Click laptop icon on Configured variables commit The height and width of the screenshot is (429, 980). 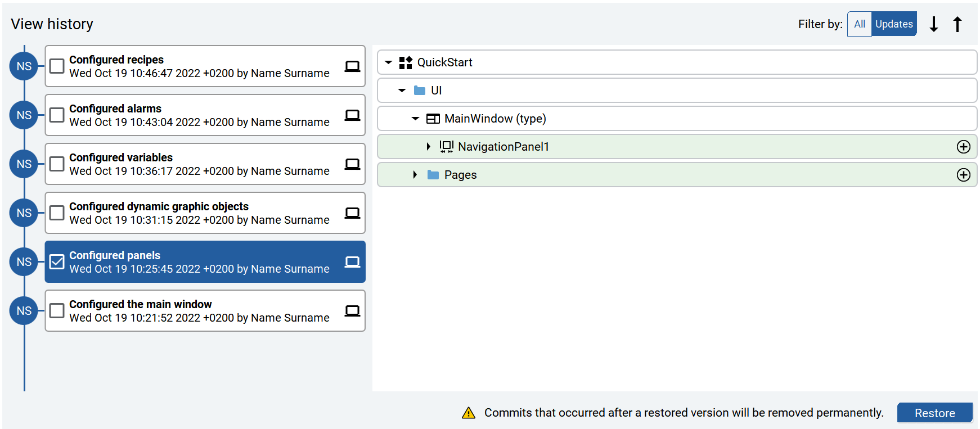click(352, 164)
